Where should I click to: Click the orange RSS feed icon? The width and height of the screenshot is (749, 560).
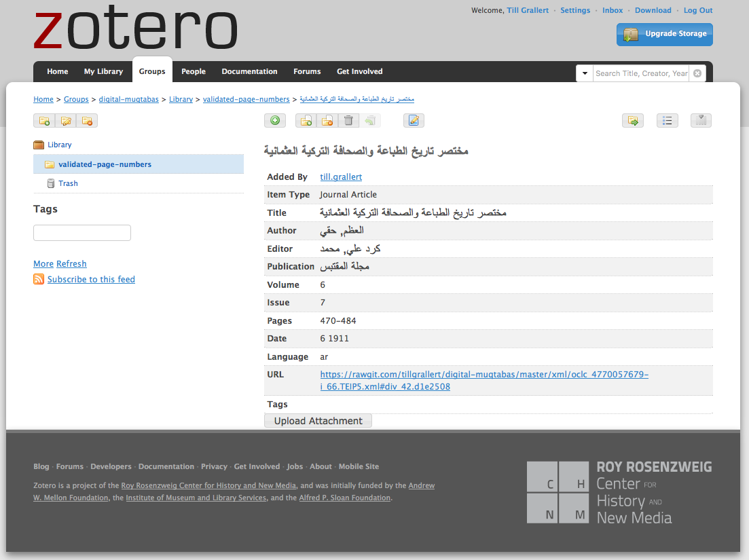(39, 279)
